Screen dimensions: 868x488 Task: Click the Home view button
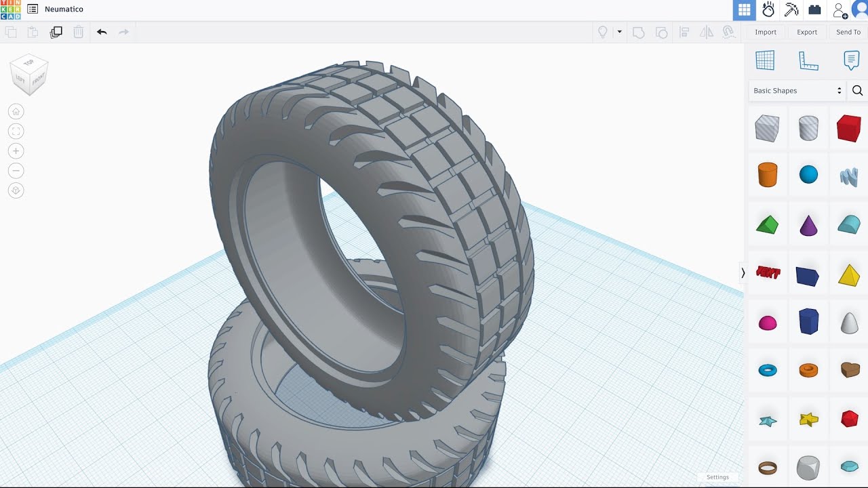[16, 112]
